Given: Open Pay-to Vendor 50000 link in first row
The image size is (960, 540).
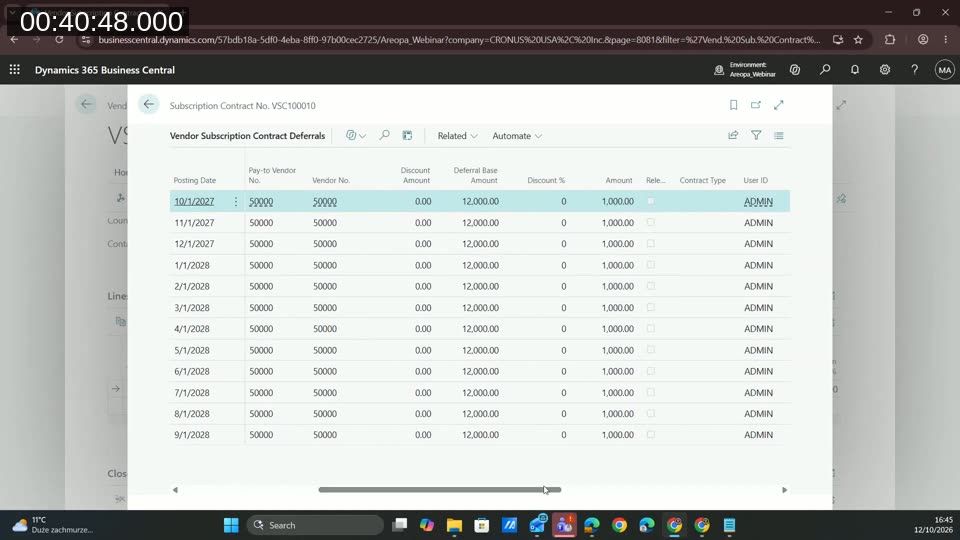Looking at the screenshot, I should pyautogui.click(x=261, y=201).
